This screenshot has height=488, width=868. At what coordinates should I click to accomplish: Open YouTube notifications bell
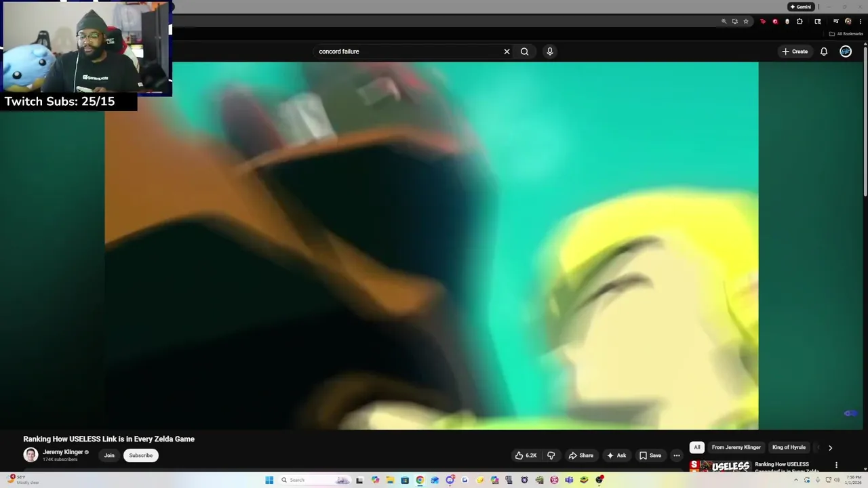824,52
